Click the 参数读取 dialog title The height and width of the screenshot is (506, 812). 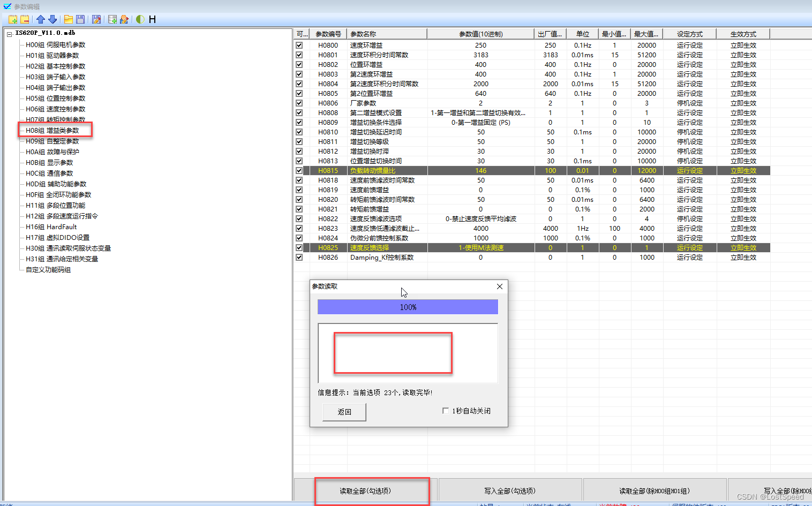pyautogui.click(x=325, y=286)
